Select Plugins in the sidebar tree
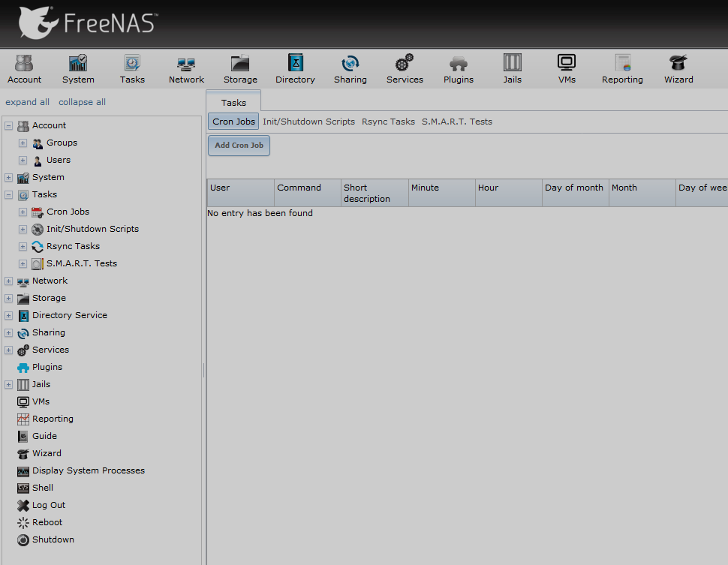The height and width of the screenshot is (565, 728). [47, 367]
